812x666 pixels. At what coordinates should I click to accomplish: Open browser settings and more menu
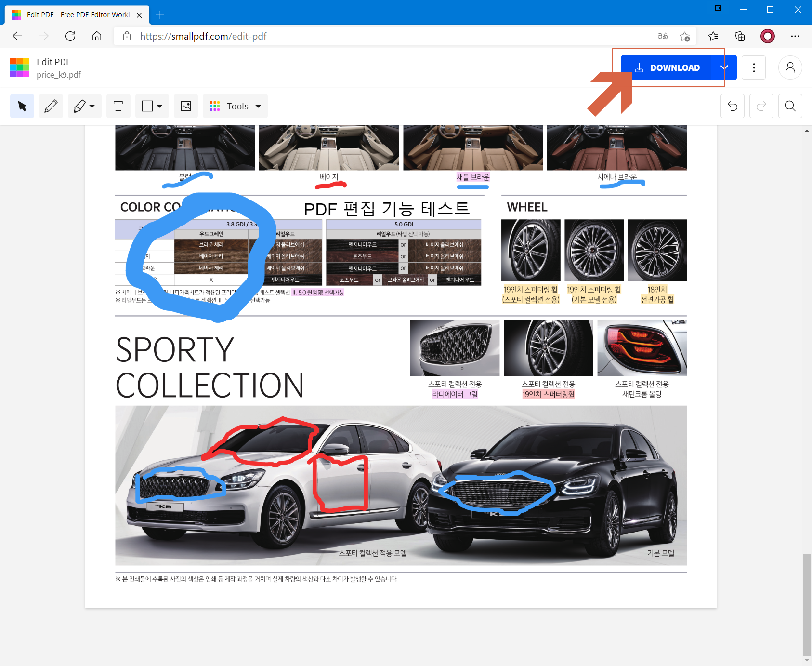[x=795, y=36]
